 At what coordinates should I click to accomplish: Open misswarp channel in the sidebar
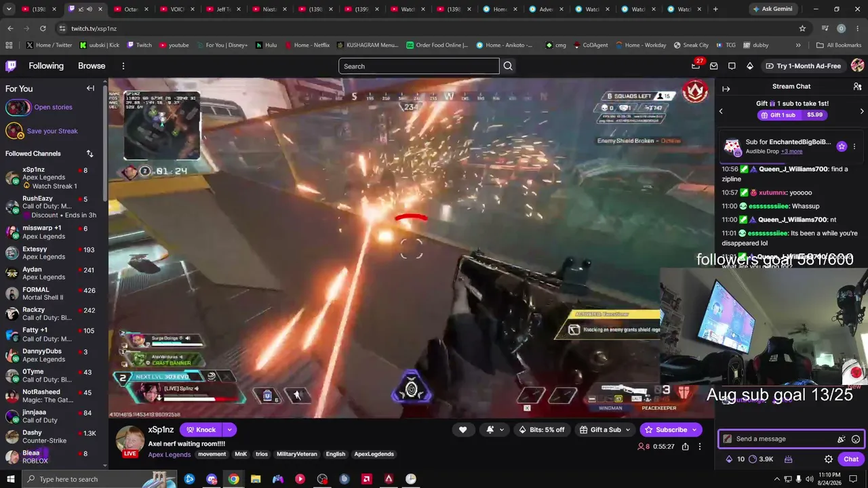tap(52, 232)
